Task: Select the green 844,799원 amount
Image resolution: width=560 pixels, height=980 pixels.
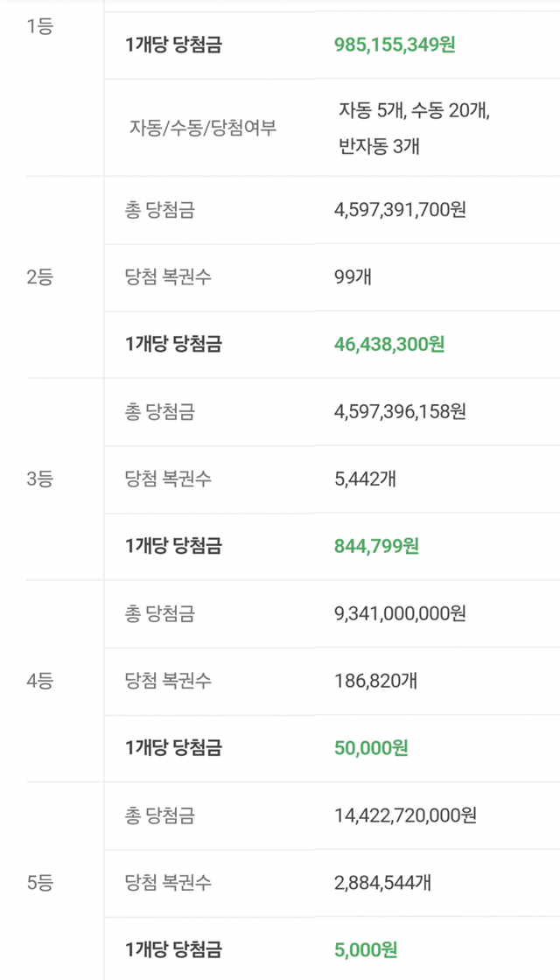Action: pyautogui.click(x=376, y=546)
